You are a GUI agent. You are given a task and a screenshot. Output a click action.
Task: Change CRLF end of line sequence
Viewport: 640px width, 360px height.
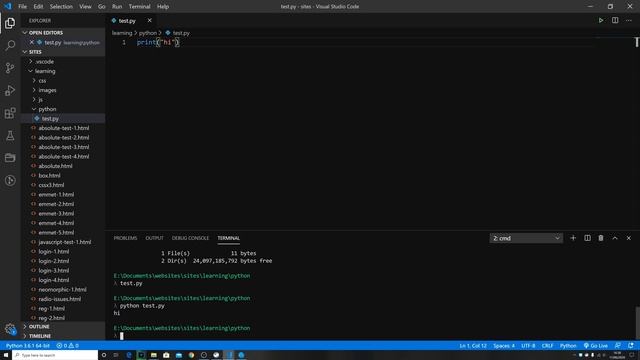pos(547,346)
